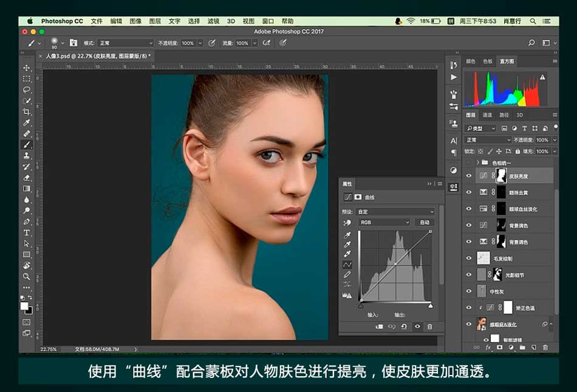The width and height of the screenshot is (577, 392).
Task: Toggle curves adjustment visibility in Properties panel
Action: point(417,326)
